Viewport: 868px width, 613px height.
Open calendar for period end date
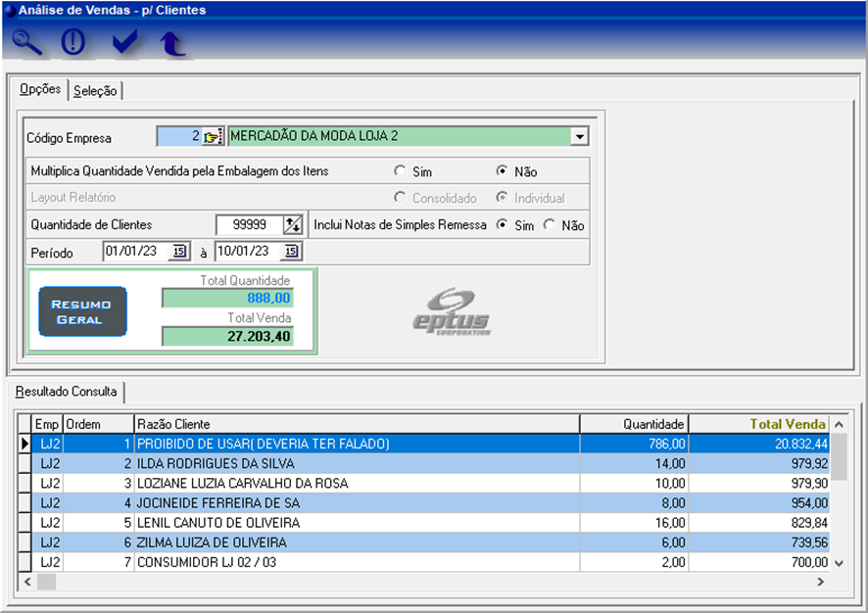(291, 252)
